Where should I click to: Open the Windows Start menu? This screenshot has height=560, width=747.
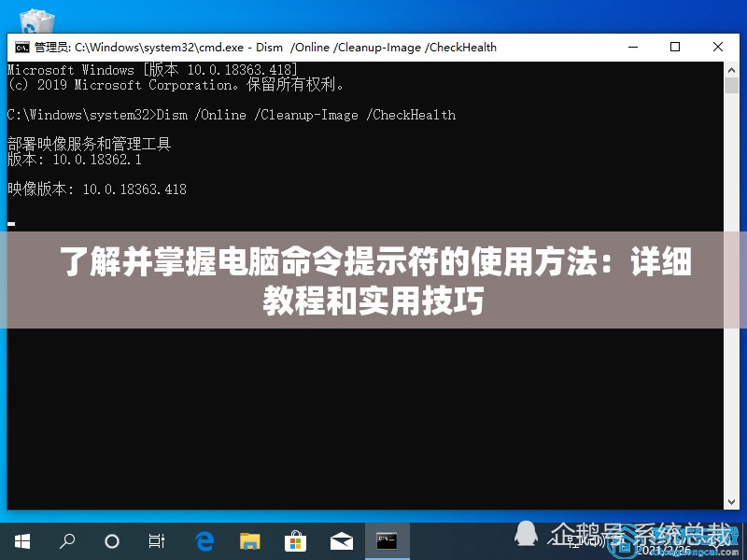coord(21,541)
